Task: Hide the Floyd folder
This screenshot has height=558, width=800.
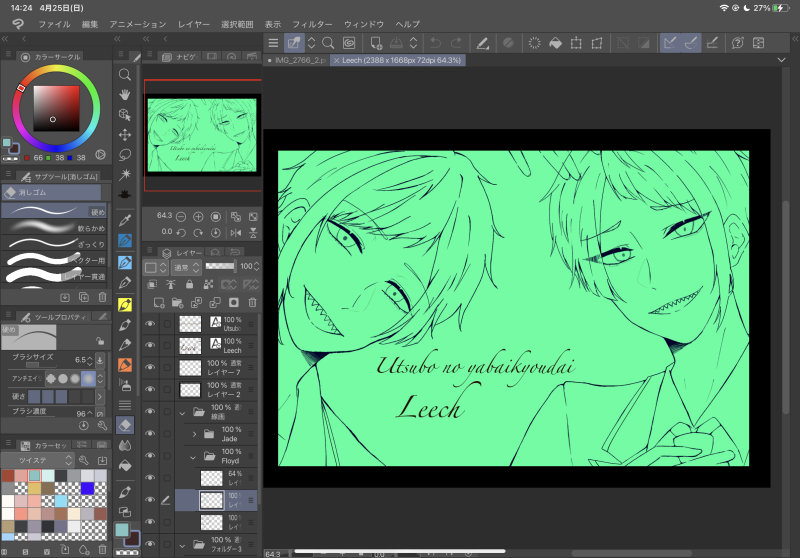Action: pos(149,455)
